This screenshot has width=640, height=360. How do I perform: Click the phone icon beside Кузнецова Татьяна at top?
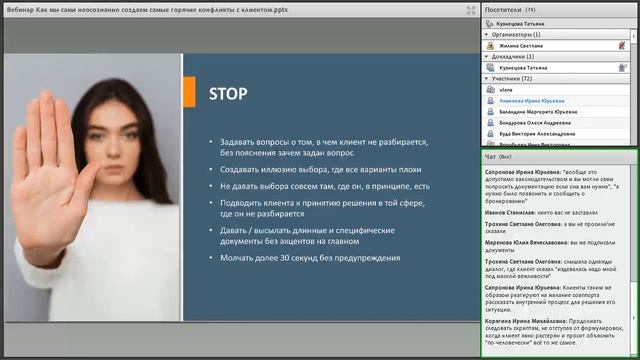point(489,24)
